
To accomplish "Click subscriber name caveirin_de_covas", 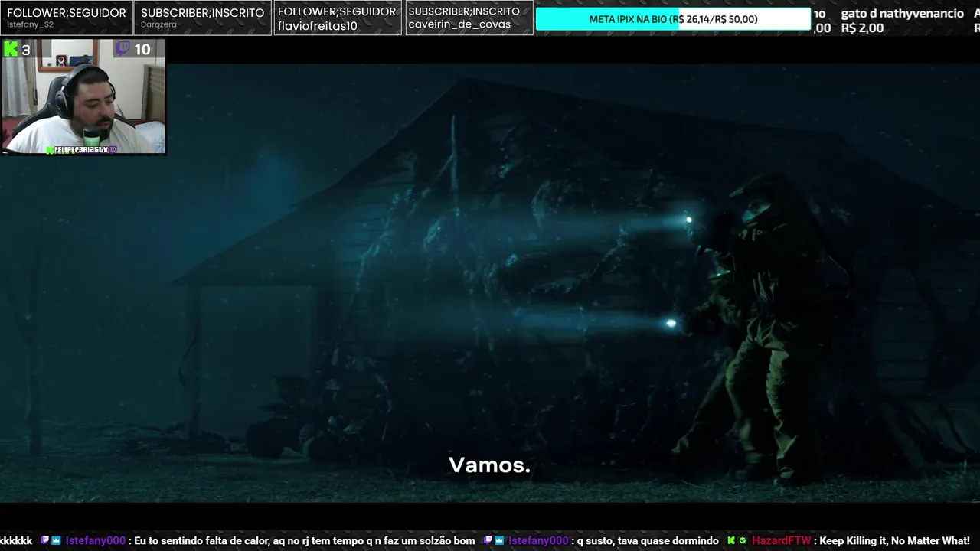I will coord(459,24).
